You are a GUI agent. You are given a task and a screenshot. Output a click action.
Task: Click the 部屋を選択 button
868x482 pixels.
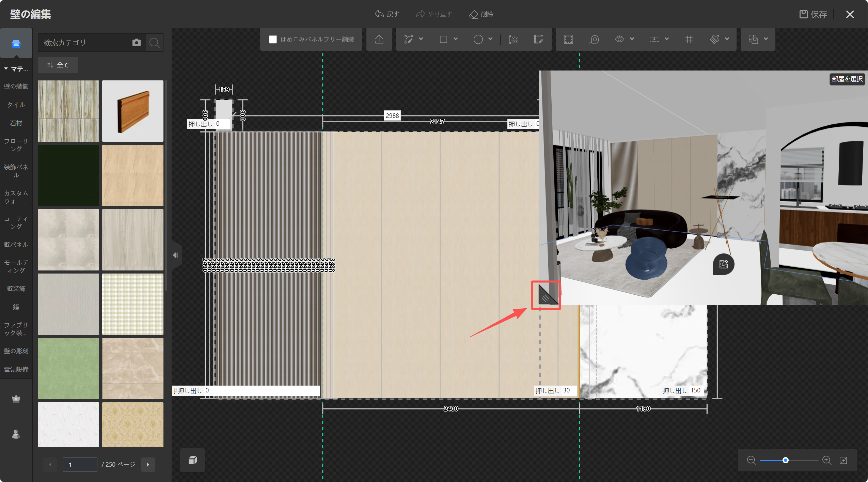(847, 79)
